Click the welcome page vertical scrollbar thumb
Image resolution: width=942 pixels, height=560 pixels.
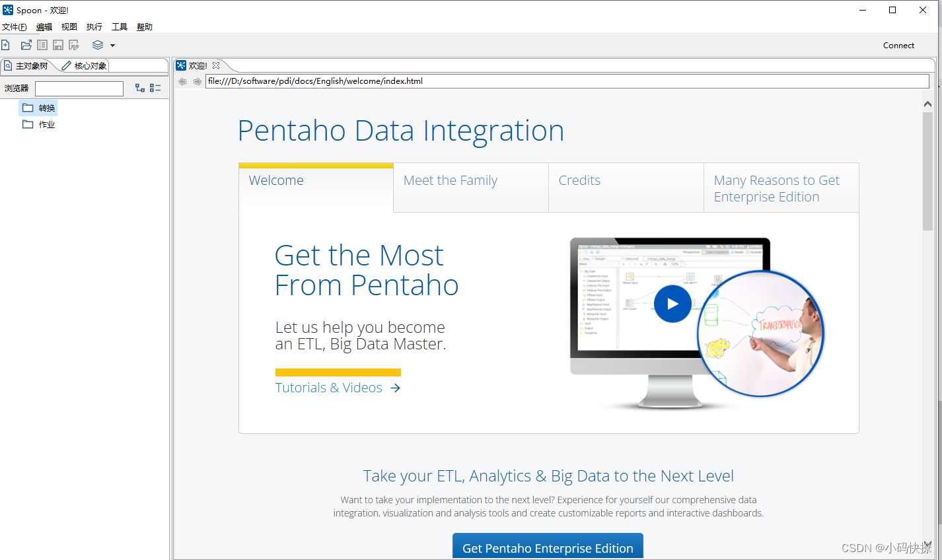click(927, 172)
